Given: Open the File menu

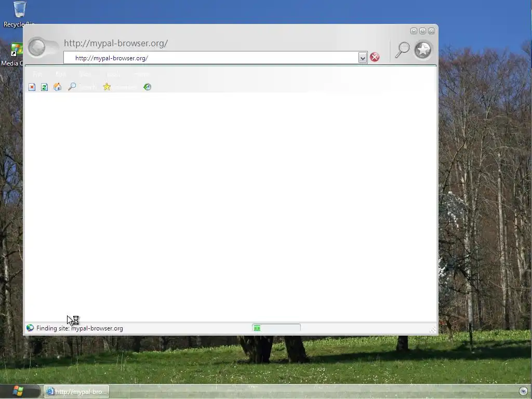Looking at the screenshot, I should point(37,74).
